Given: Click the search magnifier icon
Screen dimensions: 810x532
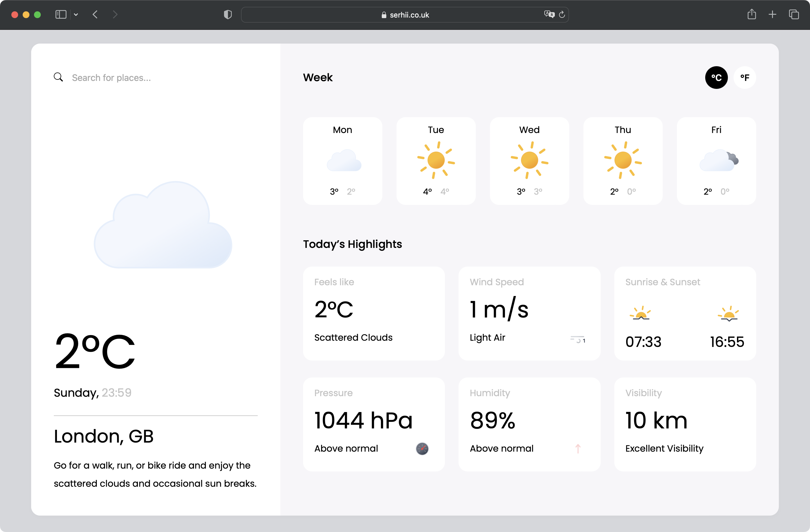Looking at the screenshot, I should (x=58, y=77).
